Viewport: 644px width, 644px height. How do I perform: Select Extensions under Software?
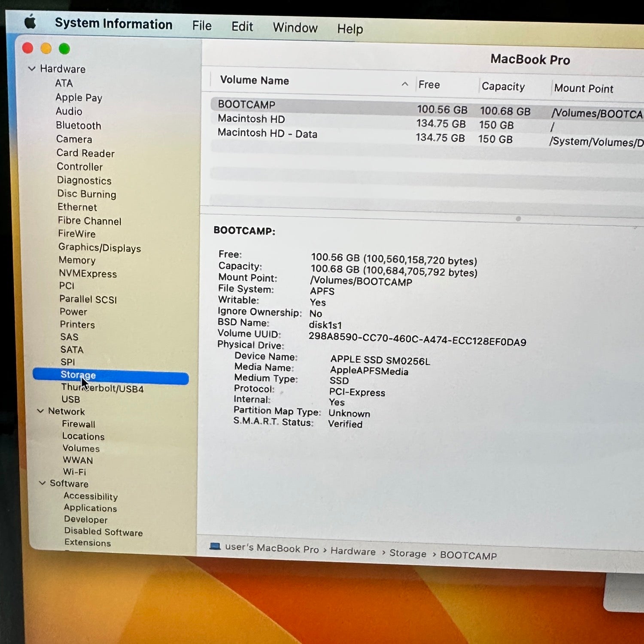point(88,542)
